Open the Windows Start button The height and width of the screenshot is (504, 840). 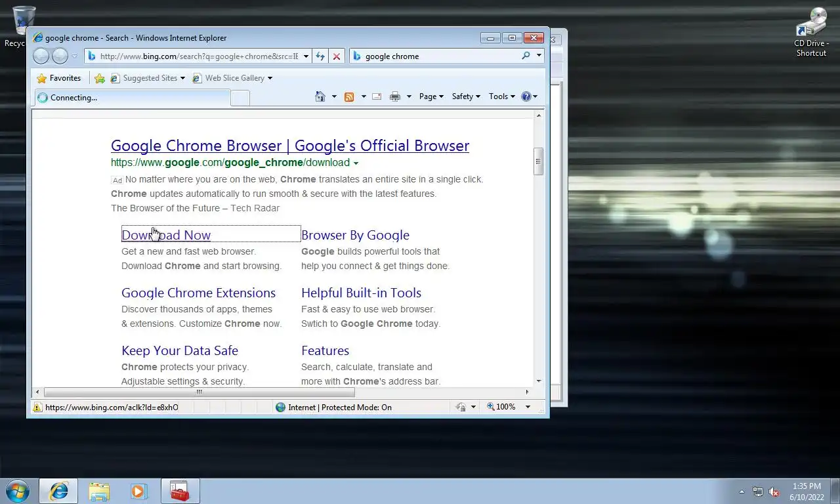pos(17,491)
